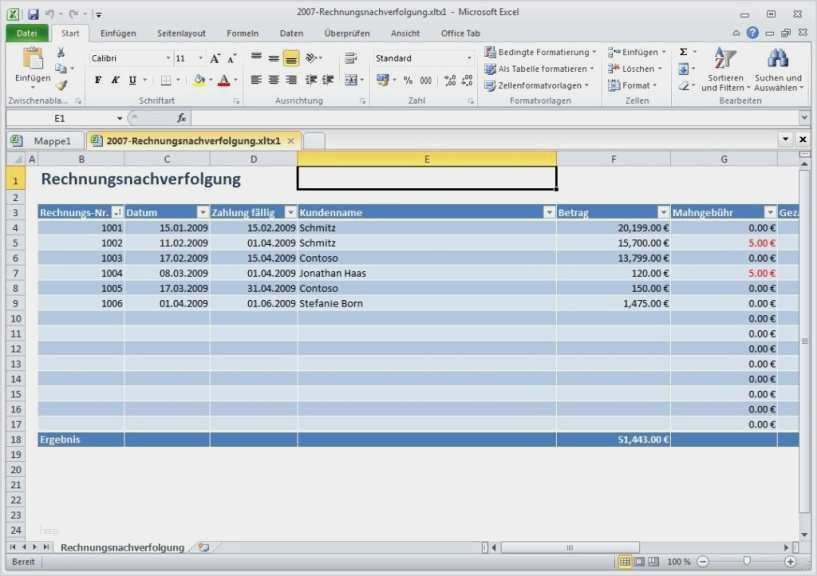This screenshot has width=817, height=576.
Task: Click the save icon in quick access toolbar
Action: (33, 14)
